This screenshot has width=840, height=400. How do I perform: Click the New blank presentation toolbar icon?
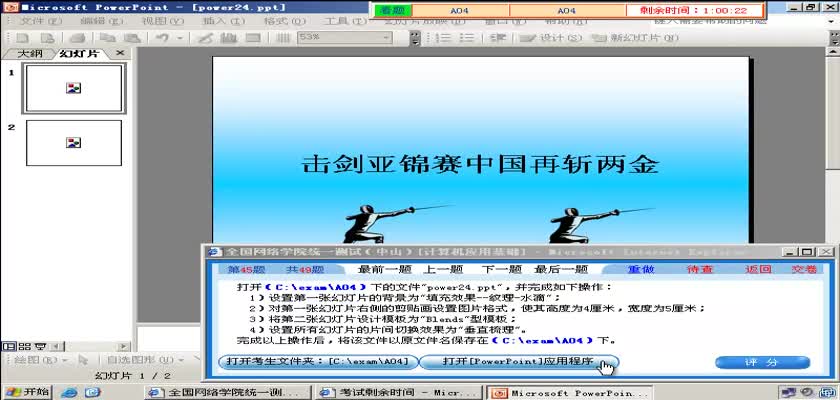tap(22, 38)
